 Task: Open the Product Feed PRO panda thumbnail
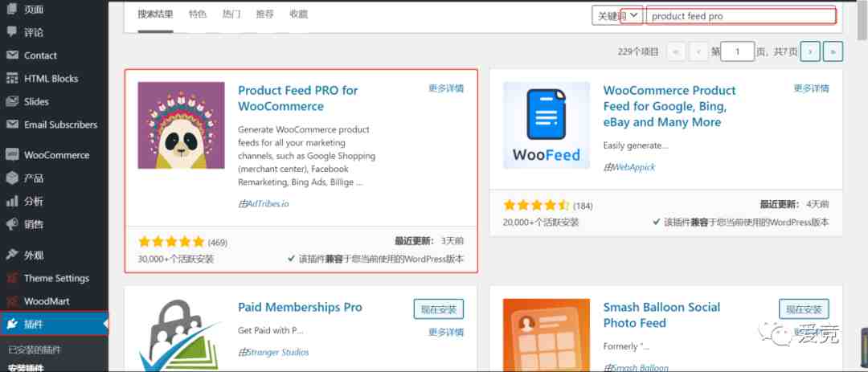click(x=181, y=125)
